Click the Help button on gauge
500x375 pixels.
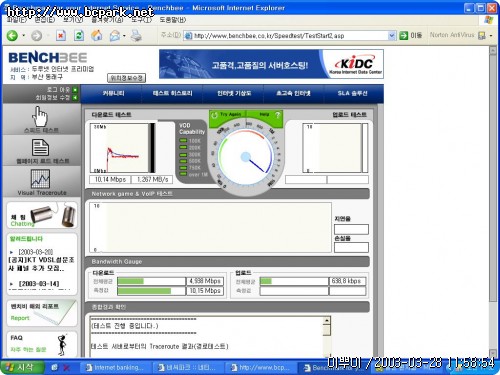[x=269, y=115]
